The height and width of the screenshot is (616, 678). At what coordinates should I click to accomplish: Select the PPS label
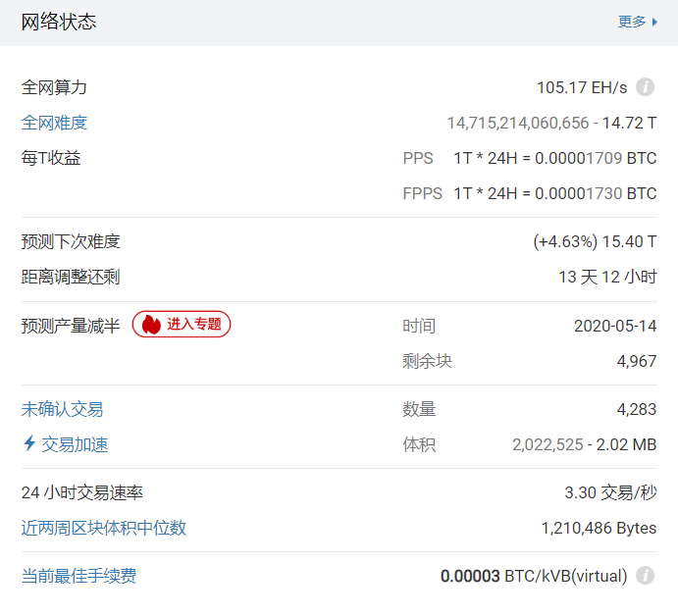coord(418,158)
